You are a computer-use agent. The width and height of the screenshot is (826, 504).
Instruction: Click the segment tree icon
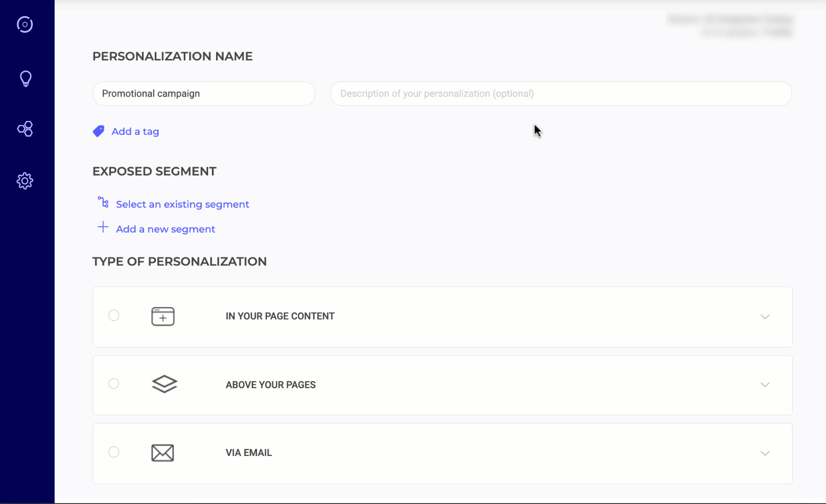click(103, 203)
